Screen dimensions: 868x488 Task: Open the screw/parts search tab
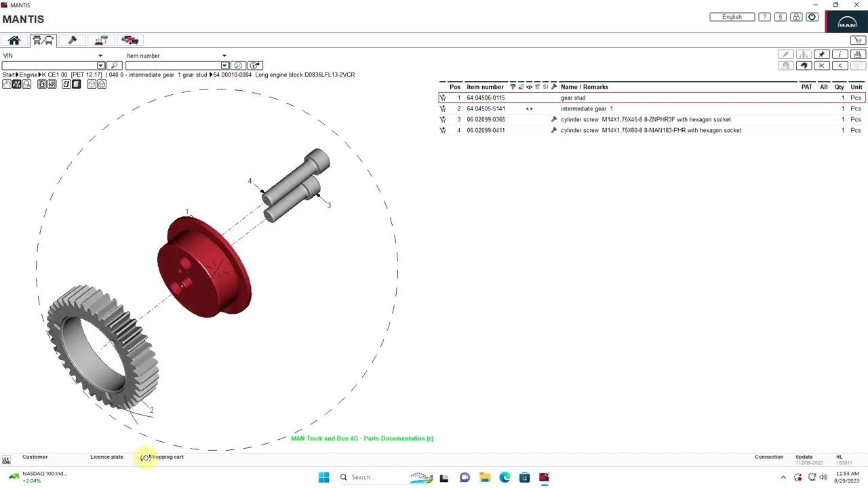73,41
